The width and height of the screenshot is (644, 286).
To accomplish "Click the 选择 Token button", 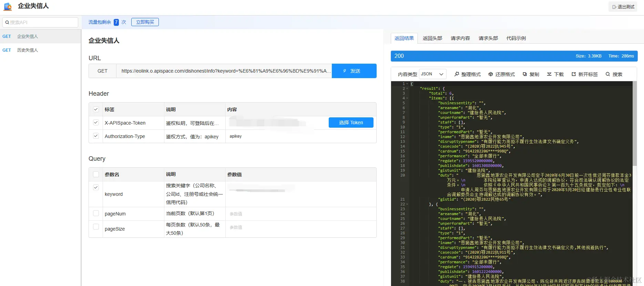I will [351, 123].
